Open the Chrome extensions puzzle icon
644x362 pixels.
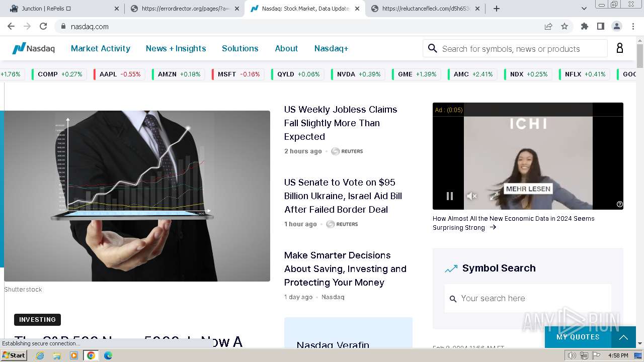pyautogui.click(x=585, y=27)
